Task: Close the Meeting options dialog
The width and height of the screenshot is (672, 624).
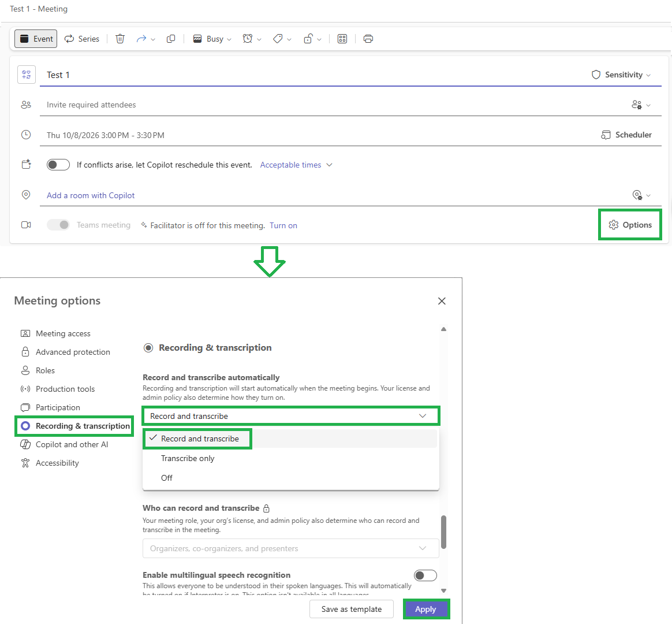Action: pos(442,301)
